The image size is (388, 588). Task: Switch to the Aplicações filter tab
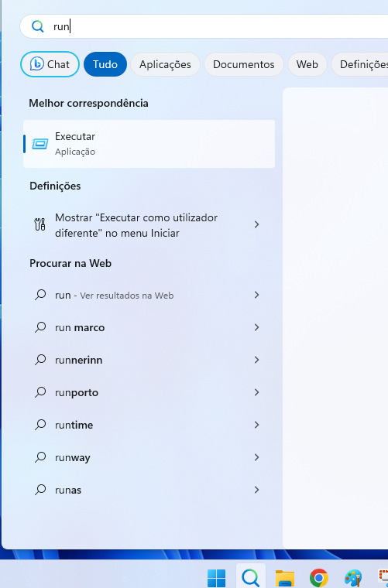coord(165,64)
